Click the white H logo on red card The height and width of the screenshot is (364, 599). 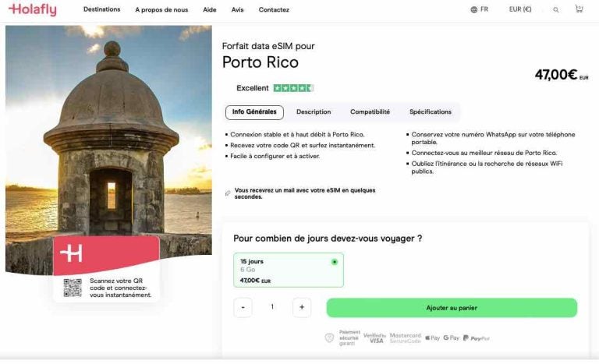click(72, 253)
